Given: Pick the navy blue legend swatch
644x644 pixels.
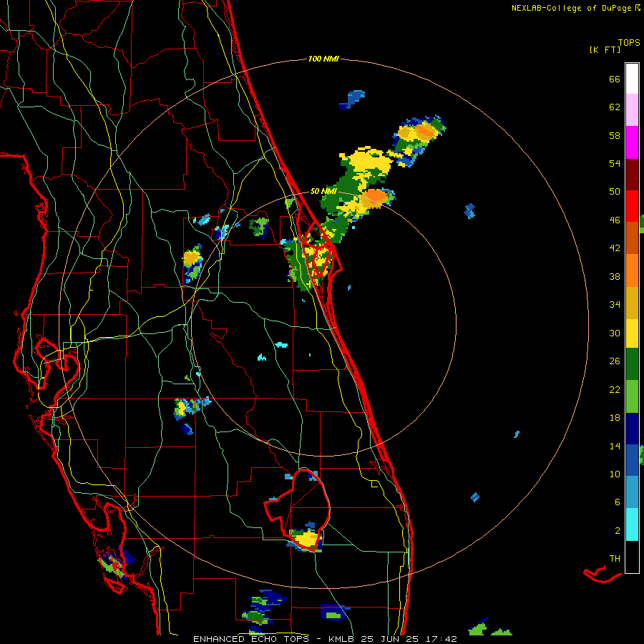Looking at the screenshot, I should 632,429.
